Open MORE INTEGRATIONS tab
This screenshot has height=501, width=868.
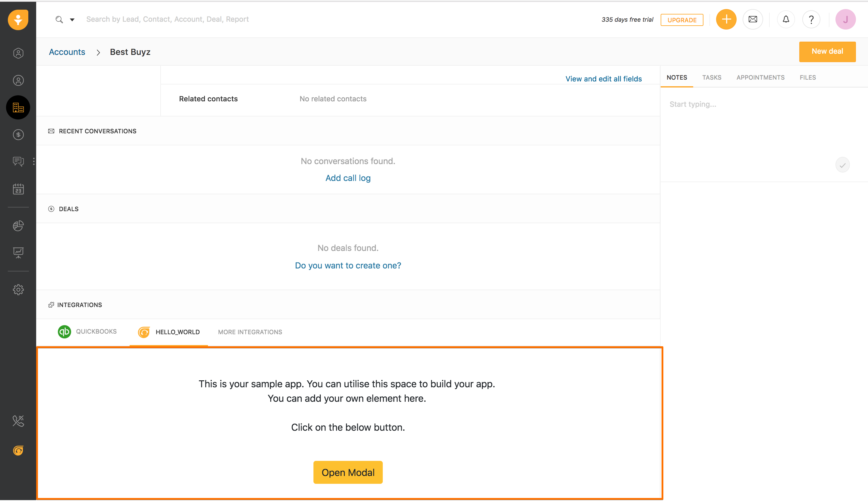250,332
